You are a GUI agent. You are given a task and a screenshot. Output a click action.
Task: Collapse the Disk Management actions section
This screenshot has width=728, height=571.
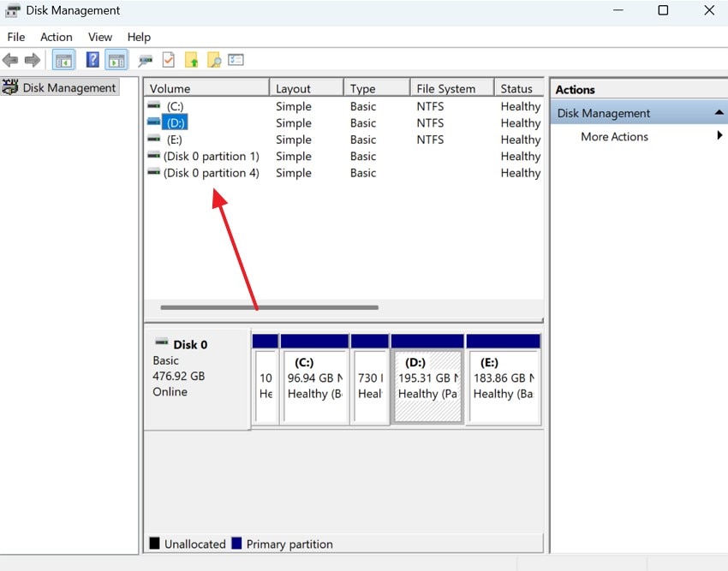(x=719, y=112)
